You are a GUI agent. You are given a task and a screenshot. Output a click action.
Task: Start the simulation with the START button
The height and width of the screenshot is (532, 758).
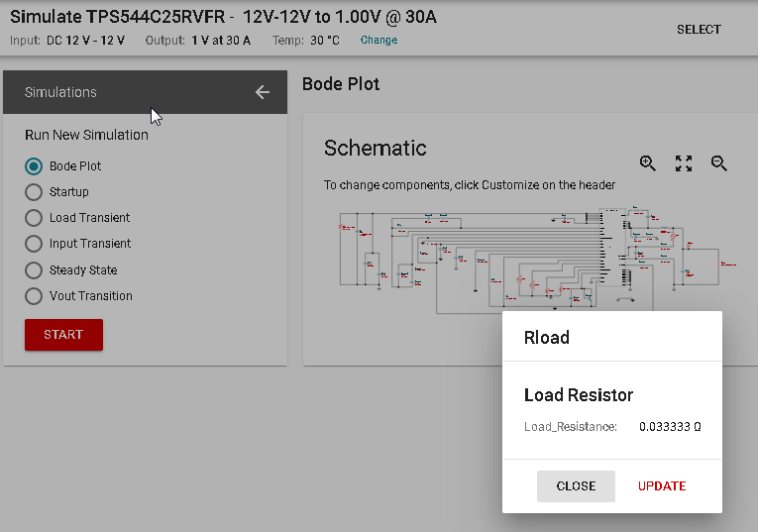click(x=63, y=335)
